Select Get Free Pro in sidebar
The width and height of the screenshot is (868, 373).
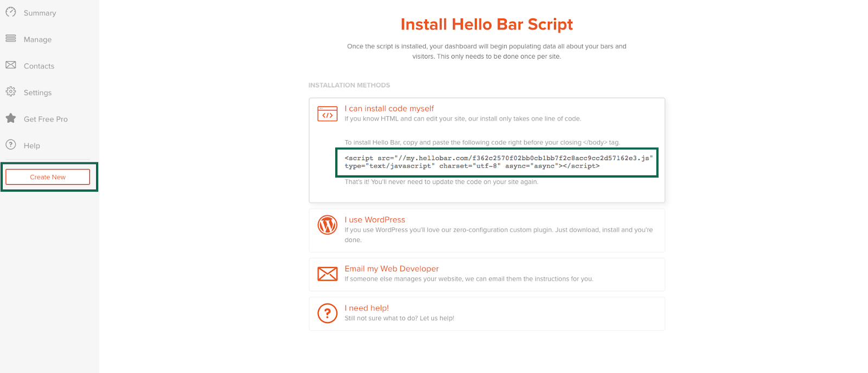click(46, 119)
